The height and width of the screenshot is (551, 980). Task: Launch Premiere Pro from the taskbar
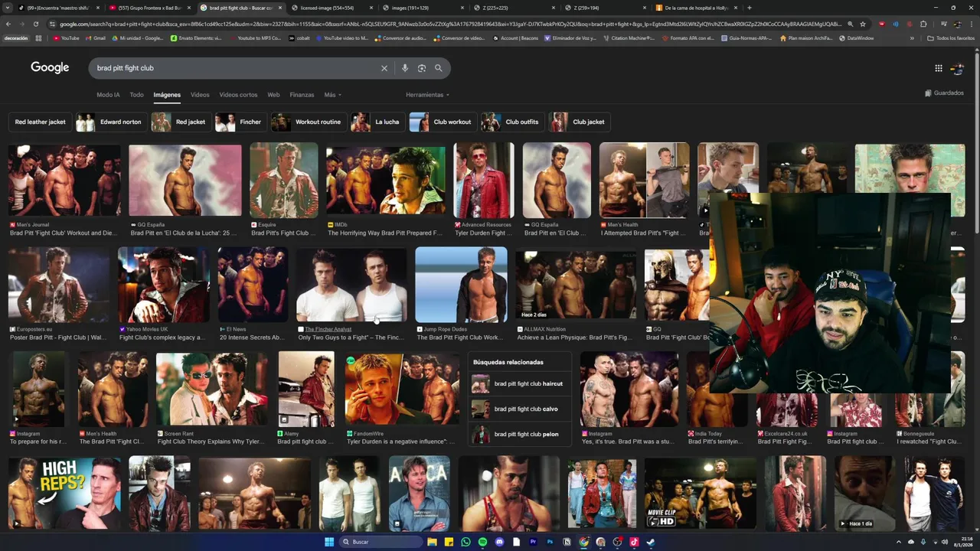click(x=533, y=542)
